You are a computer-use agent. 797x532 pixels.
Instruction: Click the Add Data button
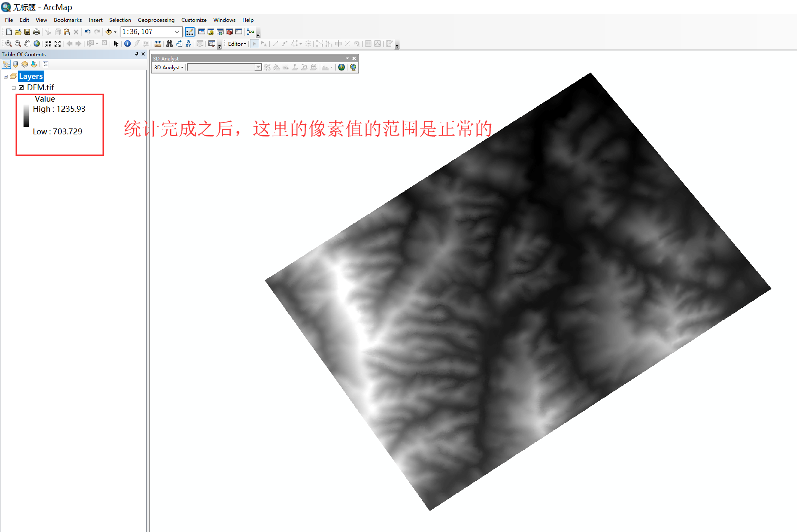point(108,32)
